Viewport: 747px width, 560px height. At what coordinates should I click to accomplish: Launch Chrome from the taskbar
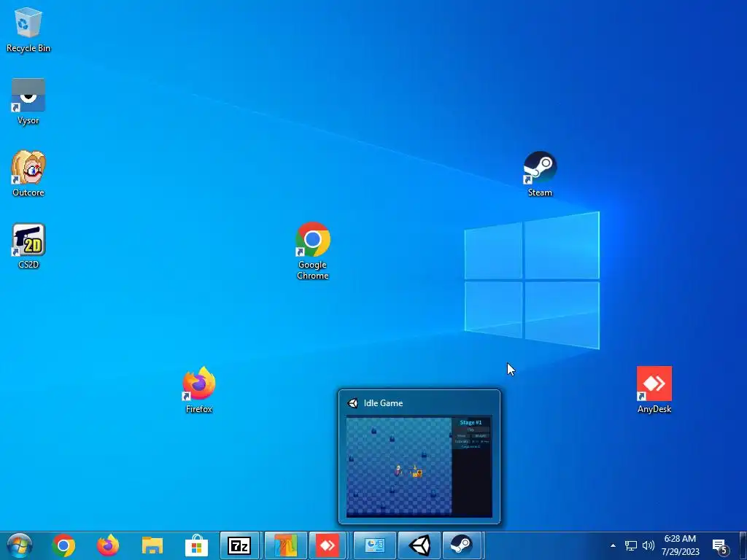click(63, 545)
